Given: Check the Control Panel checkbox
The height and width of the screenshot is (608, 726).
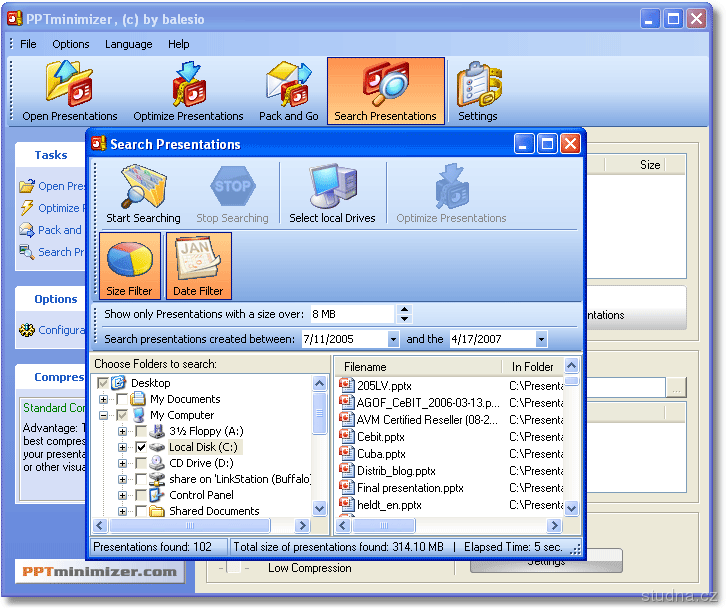Looking at the screenshot, I should pos(141,495).
